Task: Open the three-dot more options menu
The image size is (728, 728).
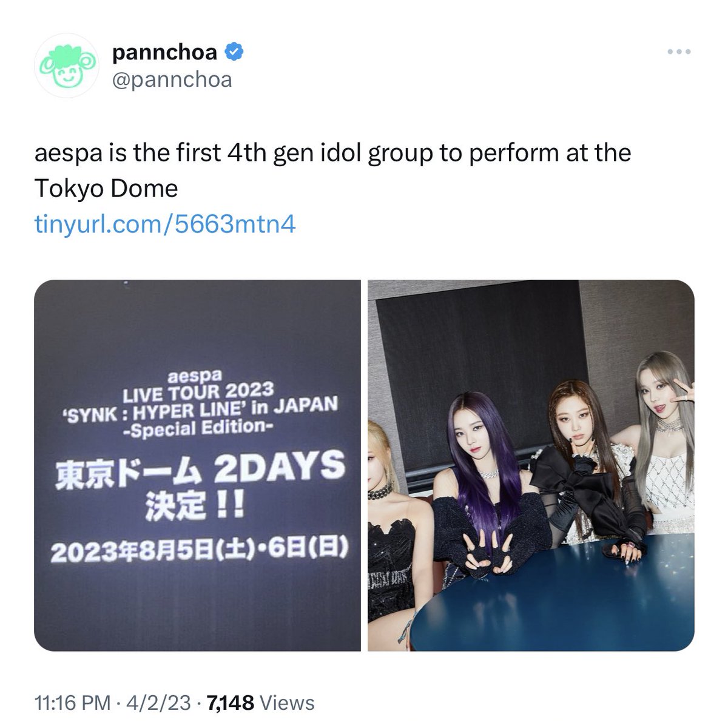Action: tap(679, 52)
